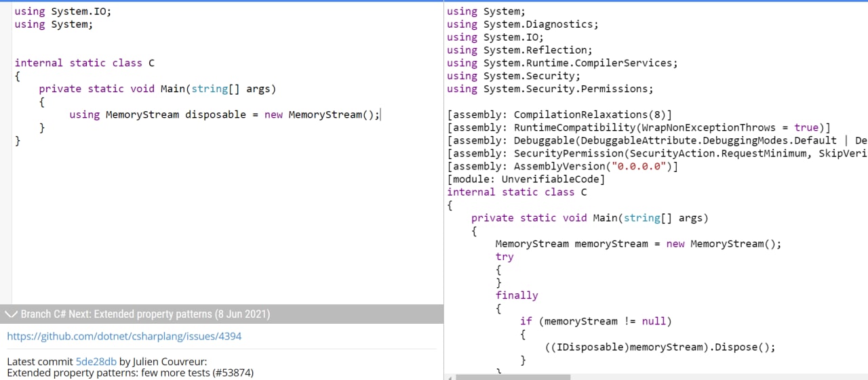
Task: Click 'if (memoryStream != null)' line
Action: coord(595,321)
